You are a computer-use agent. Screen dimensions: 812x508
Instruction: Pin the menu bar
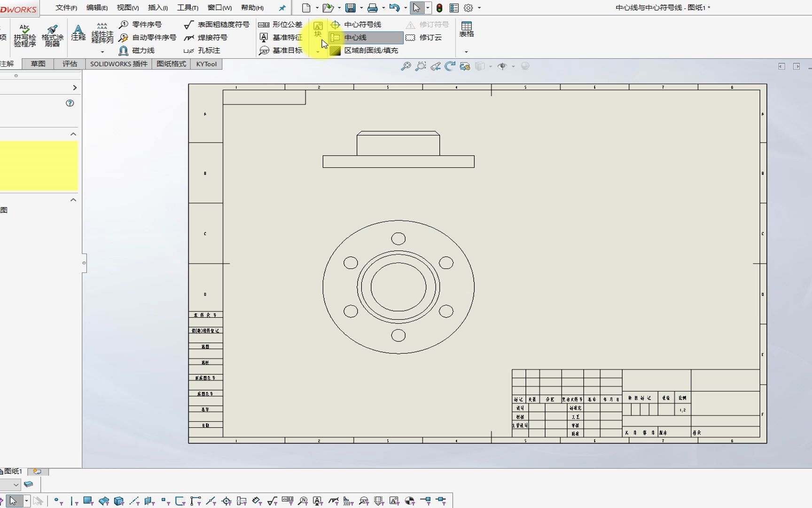[282, 8]
